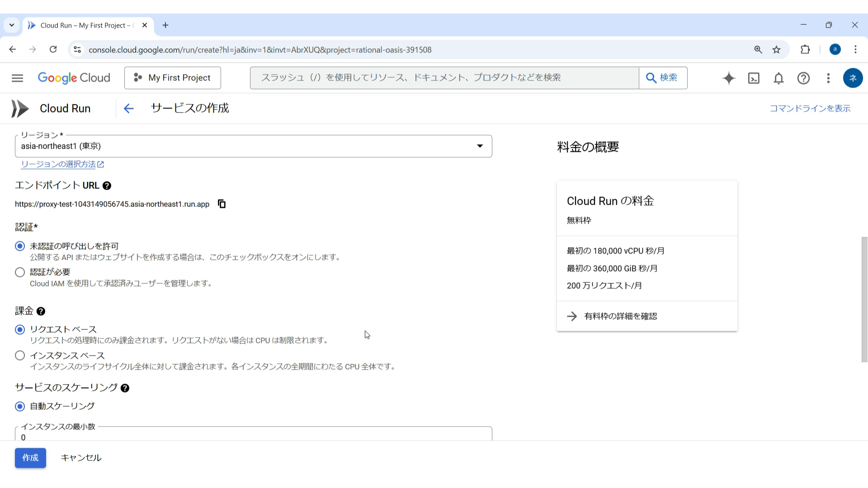Click the back arrow beside サービスの作成
This screenshot has height=488, width=868.
point(128,108)
